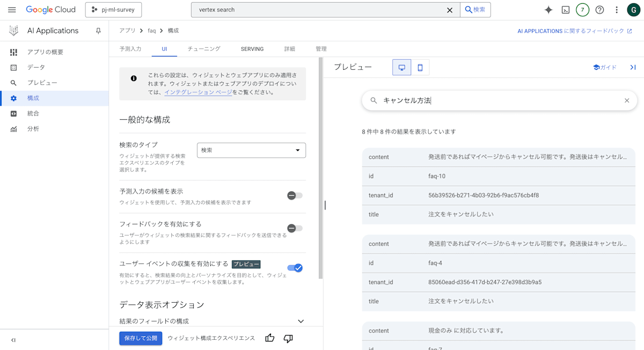Click the panel splitter handle

pos(325,205)
